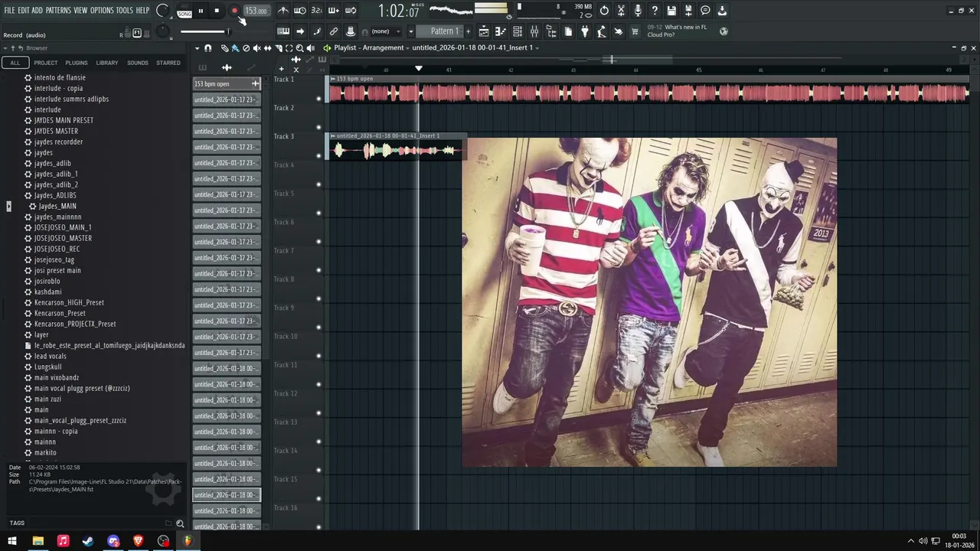Mute Track 8 with its dot
The image size is (980, 551).
tap(318, 298)
